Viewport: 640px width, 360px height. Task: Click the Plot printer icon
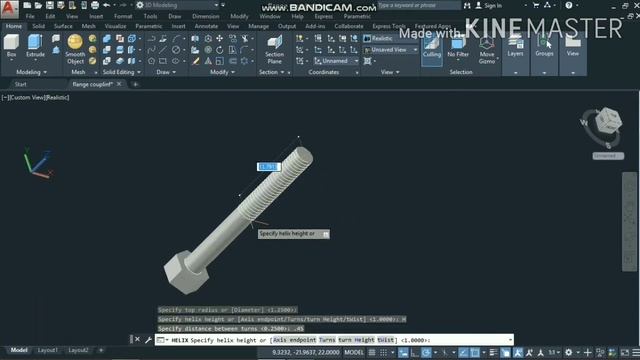point(95,5)
